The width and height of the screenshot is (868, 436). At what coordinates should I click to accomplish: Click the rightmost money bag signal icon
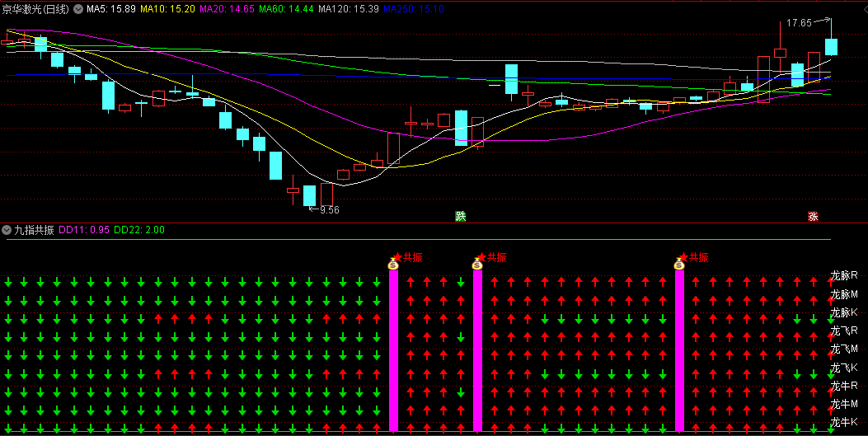point(679,264)
